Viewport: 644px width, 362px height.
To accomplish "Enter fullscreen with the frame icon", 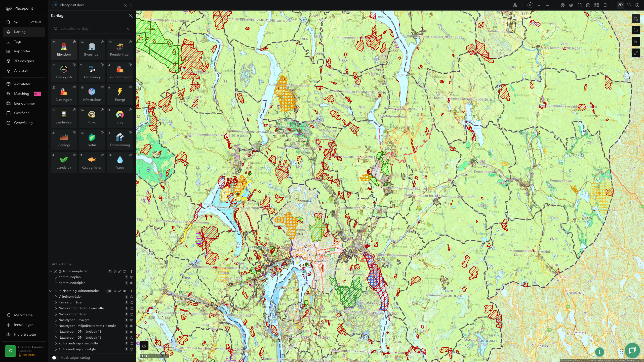I will [580, 5].
